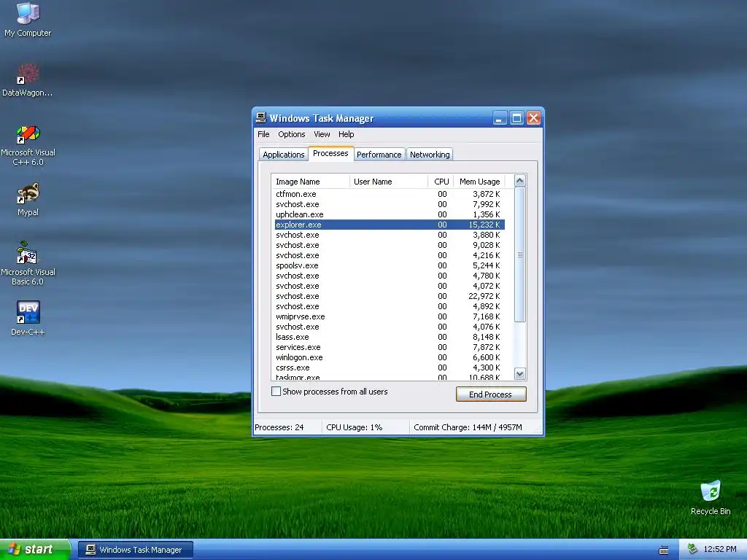Click process list scroll up arrow
This screenshot has height=560, width=747.
coord(519,181)
